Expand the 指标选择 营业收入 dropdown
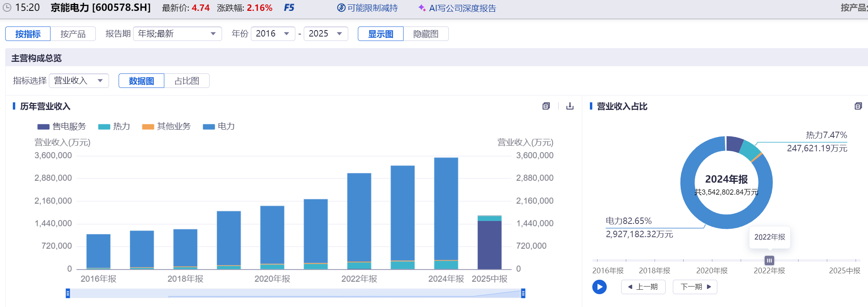The image size is (868, 307). click(79, 81)
